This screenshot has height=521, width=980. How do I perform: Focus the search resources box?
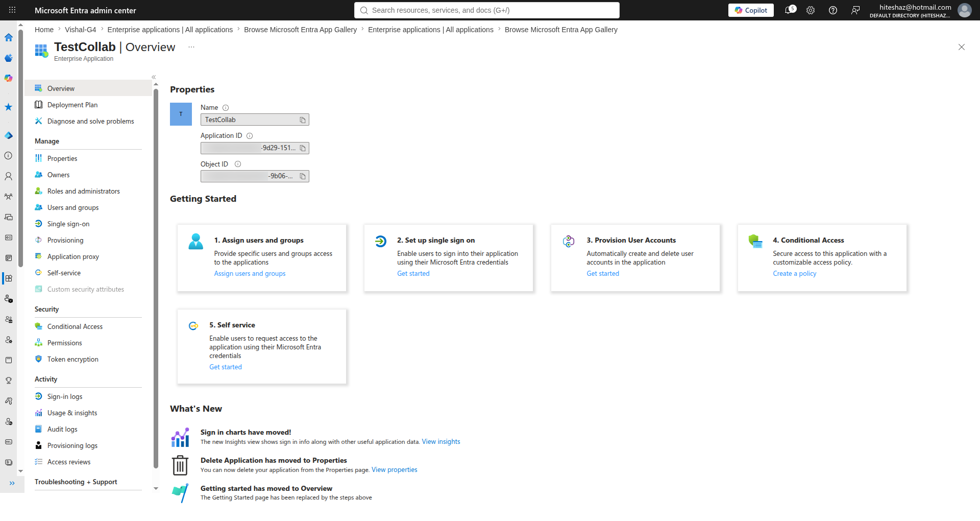tap(487, 10)
